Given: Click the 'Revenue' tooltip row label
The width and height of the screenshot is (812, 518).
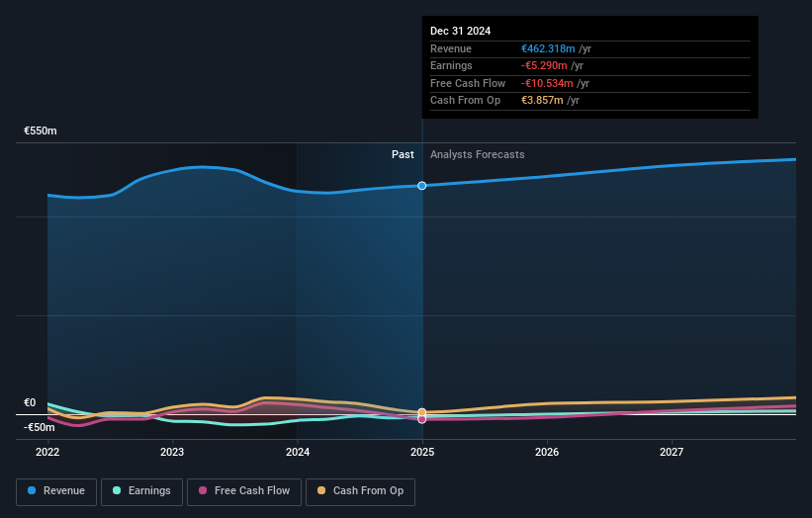Looking at the screenshot, I should [x=451, y=48].
